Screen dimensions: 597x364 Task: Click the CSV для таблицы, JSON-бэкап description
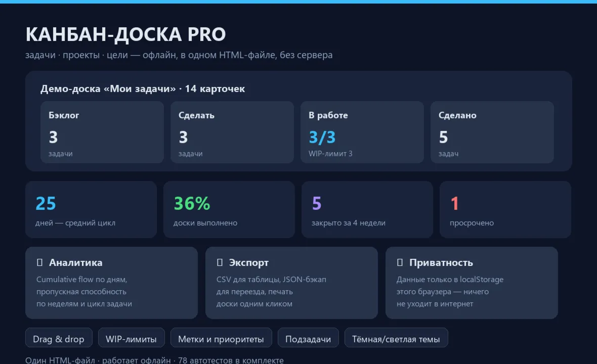271,291
